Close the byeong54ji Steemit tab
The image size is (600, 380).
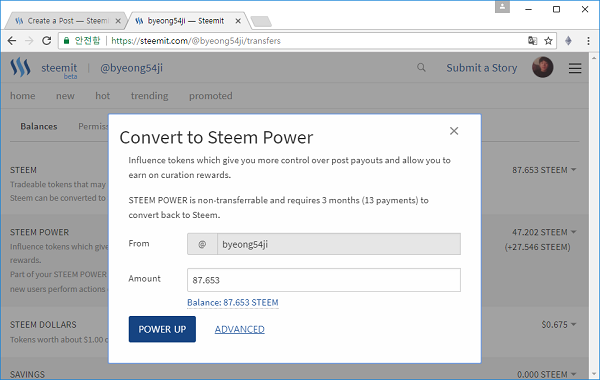point(238,21)
